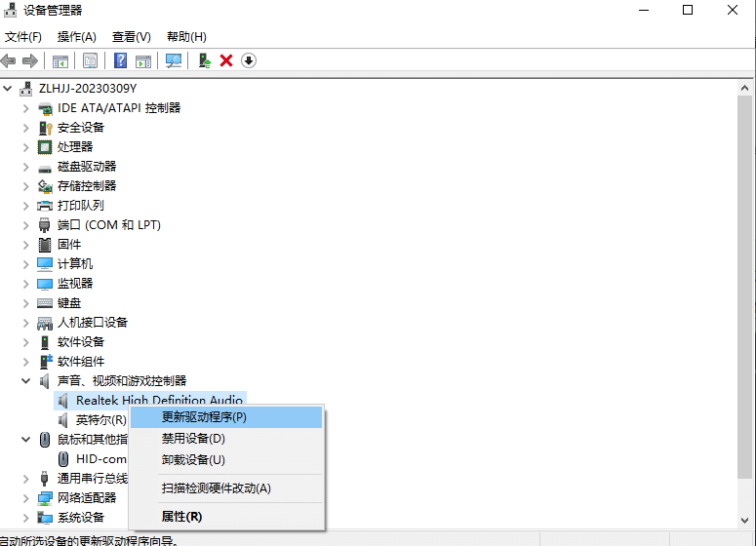The height and width of the screenshot is (546, 756).
Task: Click the IDE ATA/ATAPI 控制器 icon
Action: (45, 108)
